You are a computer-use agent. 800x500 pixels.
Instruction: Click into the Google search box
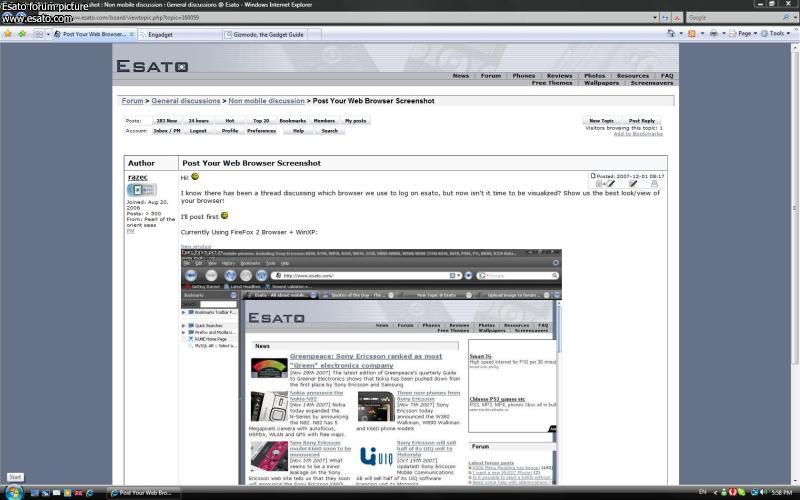733,17
